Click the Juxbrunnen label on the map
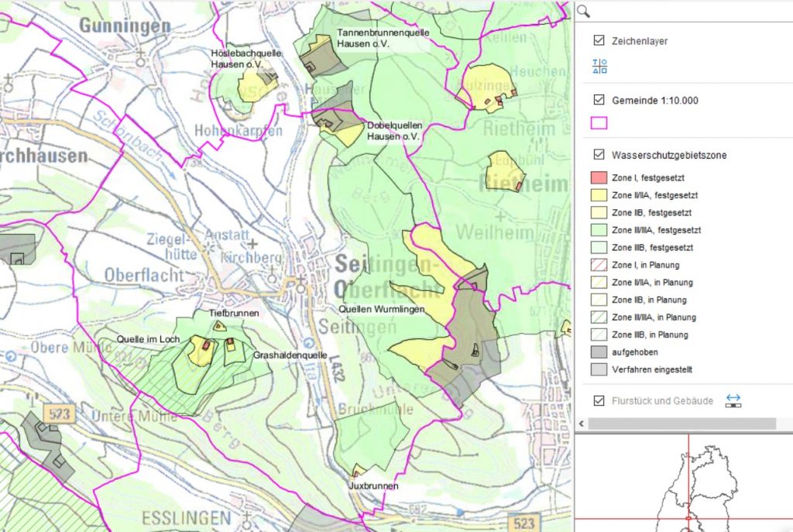 coord(372,486)
